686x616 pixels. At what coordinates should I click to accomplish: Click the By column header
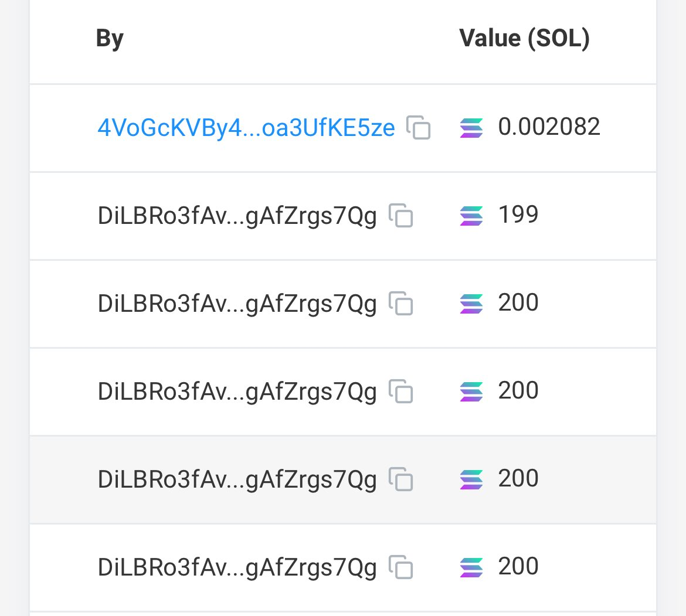click(110, 39)
